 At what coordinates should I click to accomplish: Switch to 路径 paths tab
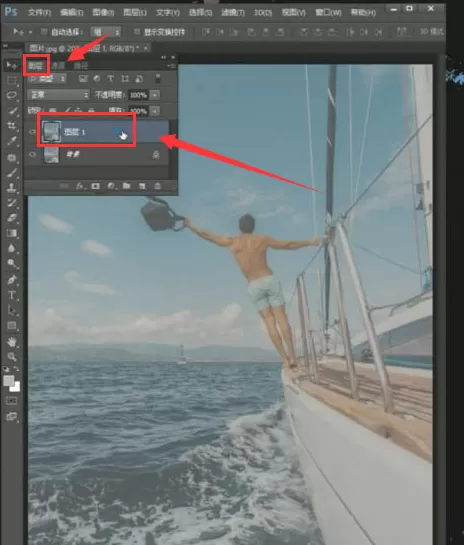81,65
